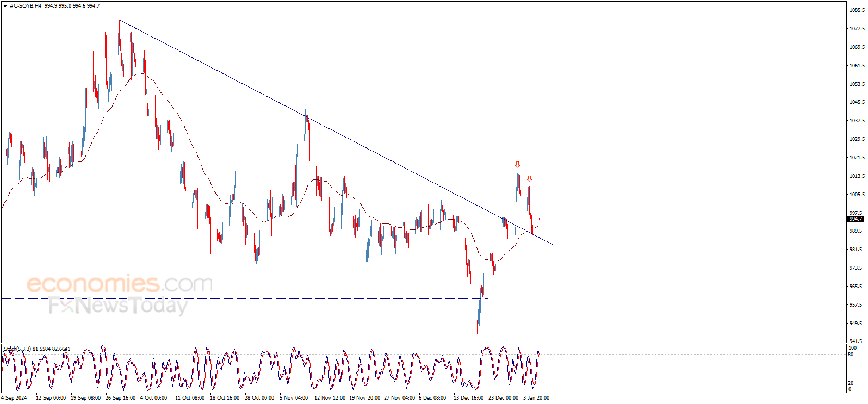This screenshot has height=404, width=868.
Task: Click the stochastic scale value 100
Action: 853,348
